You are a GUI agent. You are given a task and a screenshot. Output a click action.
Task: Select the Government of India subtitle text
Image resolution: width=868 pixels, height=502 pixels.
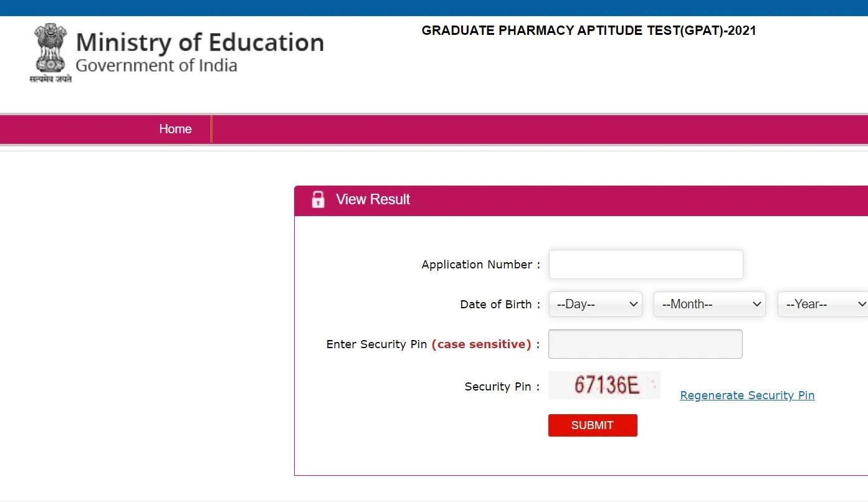click(156, 65)
